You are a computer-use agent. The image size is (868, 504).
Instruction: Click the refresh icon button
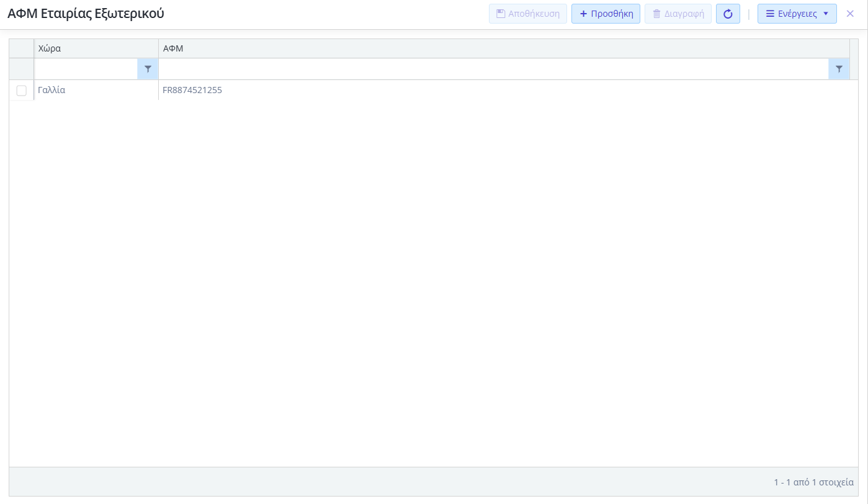click(x=728, y=14)
